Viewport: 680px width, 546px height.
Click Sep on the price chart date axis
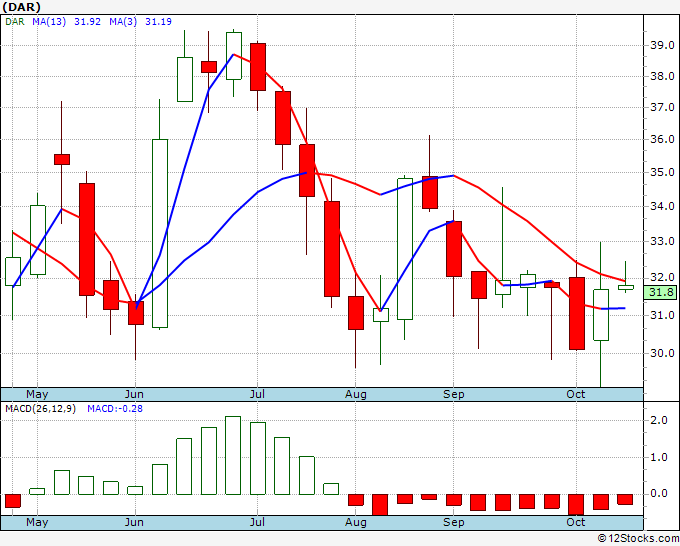(x=454, y=394)
